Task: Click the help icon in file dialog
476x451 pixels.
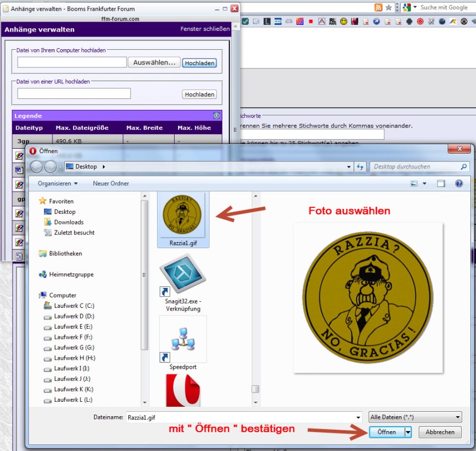Action: coord(458,183)
